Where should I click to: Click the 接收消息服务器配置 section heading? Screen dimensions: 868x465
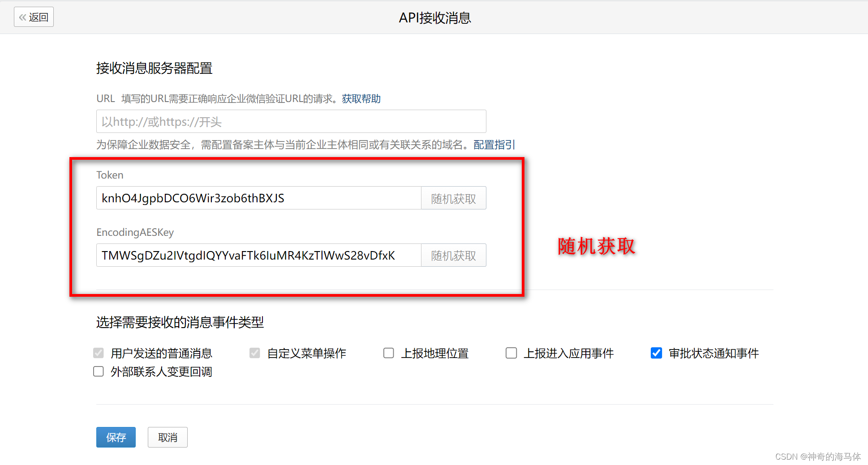154,68
